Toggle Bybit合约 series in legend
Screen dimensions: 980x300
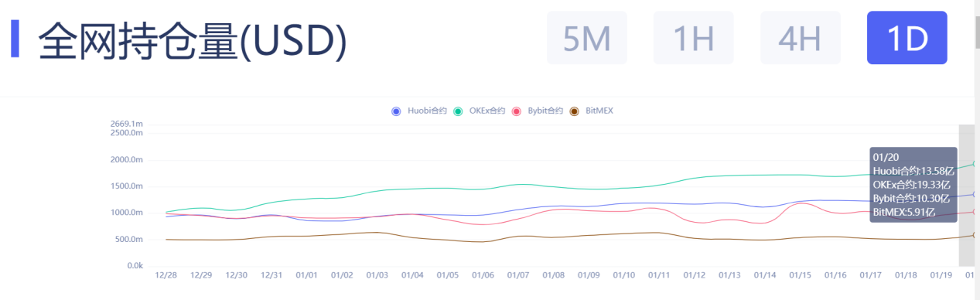[537, 111]
